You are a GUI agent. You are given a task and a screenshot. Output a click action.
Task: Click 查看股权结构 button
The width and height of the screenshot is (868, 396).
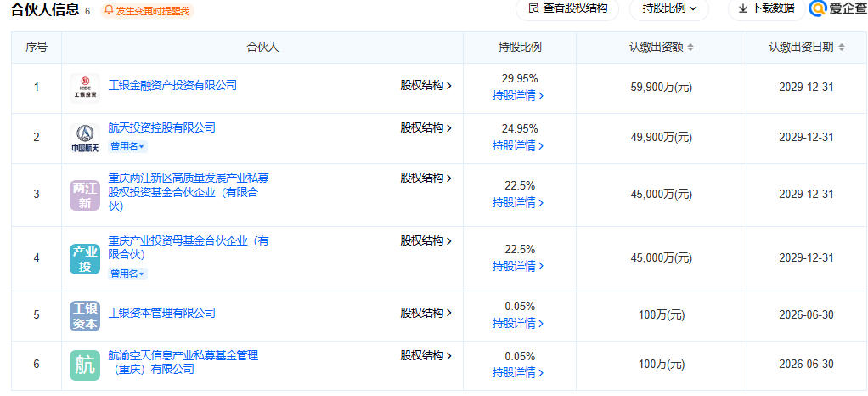pyautogui.click(x=568, y=8)
